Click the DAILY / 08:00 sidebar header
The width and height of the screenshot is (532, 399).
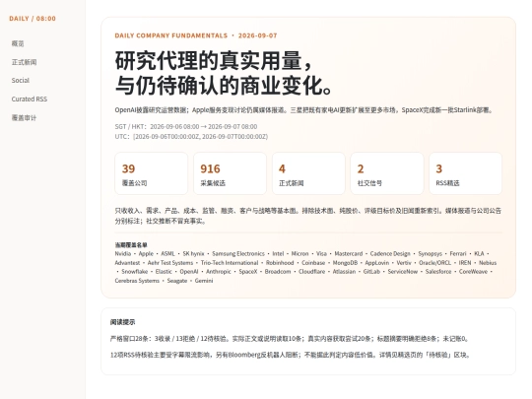(x=33, y=19)
